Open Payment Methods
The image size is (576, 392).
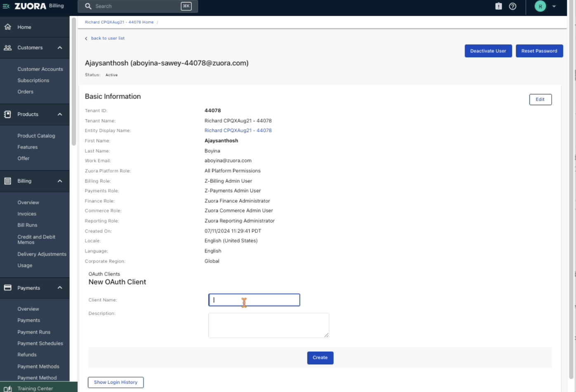pos(38,366)
